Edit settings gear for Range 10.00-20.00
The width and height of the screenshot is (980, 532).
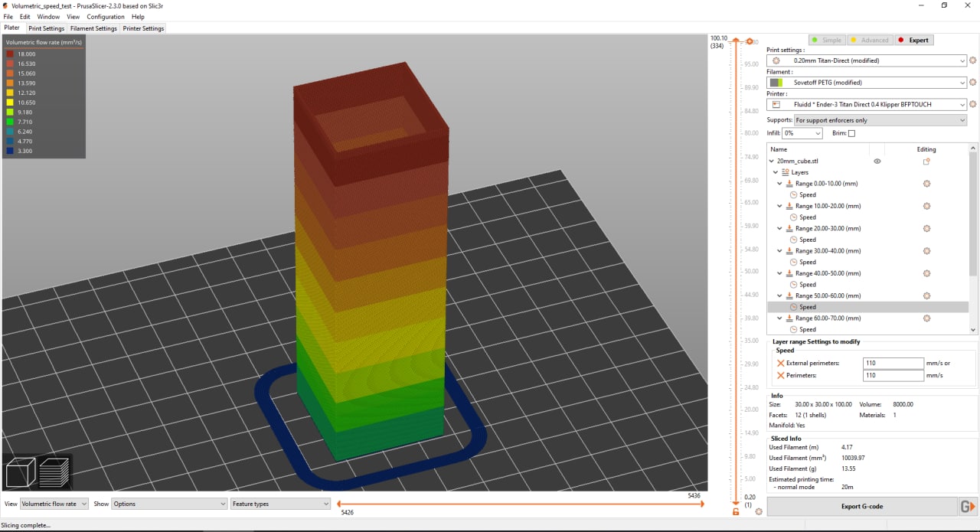click(x=926, y=206)
